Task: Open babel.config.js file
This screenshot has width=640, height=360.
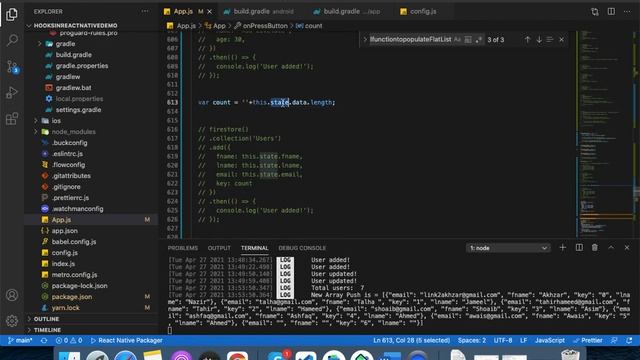Action: [74, 242]
